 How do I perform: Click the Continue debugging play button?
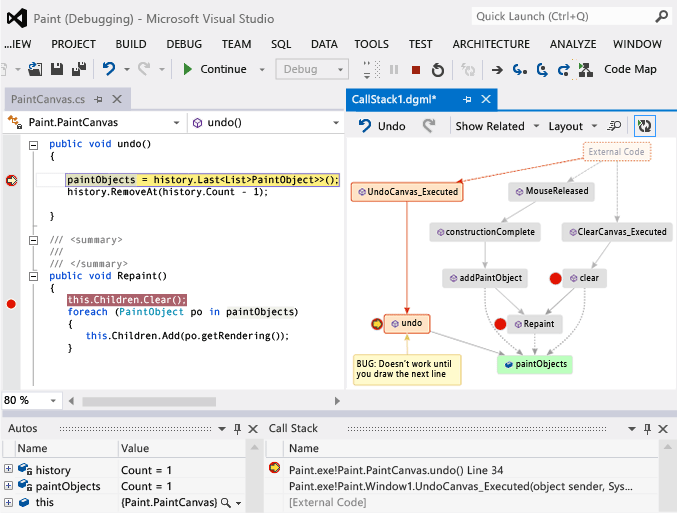click(x=187, y=69)
